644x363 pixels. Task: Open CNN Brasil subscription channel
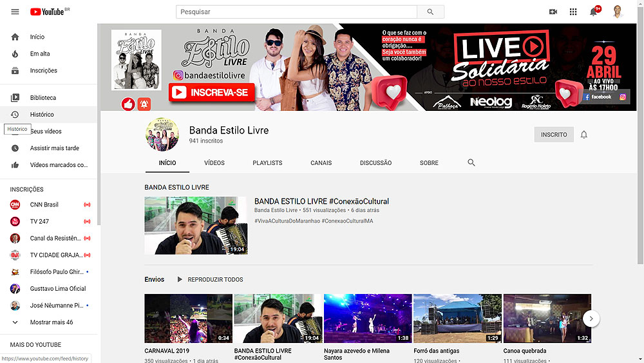click(x=48, y=204)
